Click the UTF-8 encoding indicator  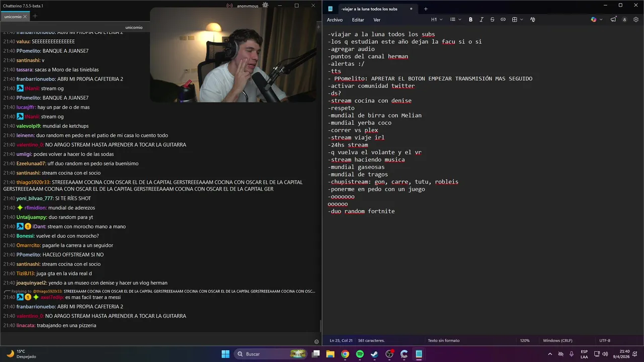[605, 340]
